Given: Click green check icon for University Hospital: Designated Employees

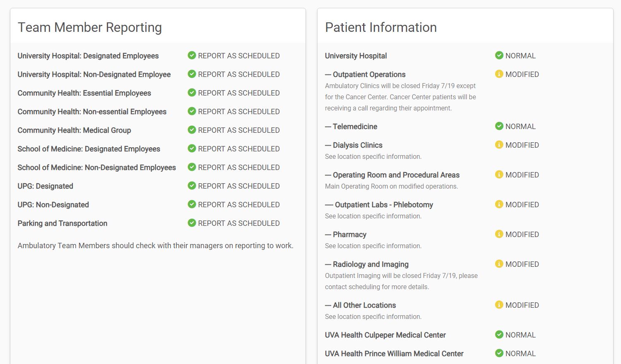Looking at the screenshot, I should pyautogui.click(x=192, y=55).
